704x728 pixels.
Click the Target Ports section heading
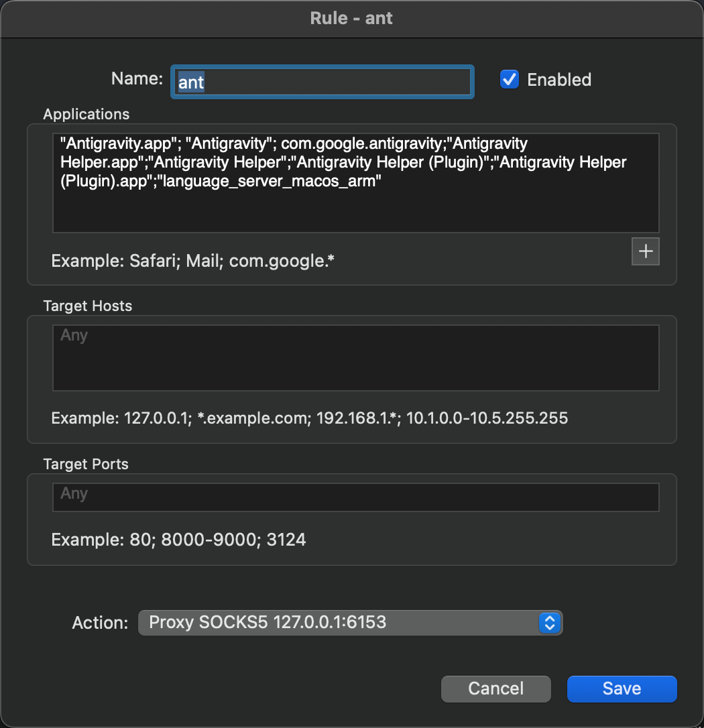86,464
